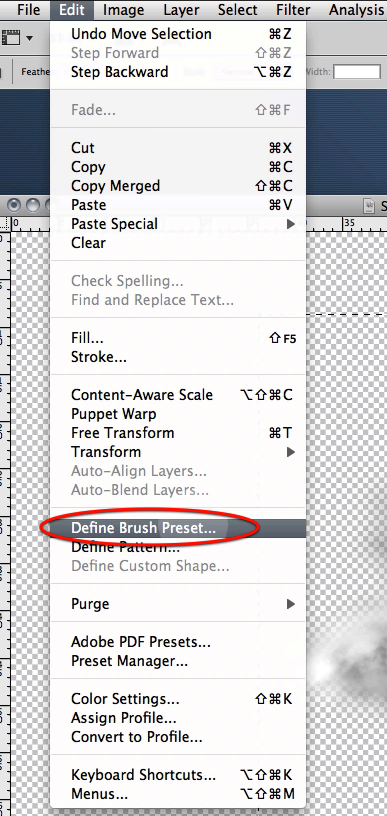Open Color Settings dialog
Image resolution: width=387 pixels, height=816 pixels.
point(178,699)
